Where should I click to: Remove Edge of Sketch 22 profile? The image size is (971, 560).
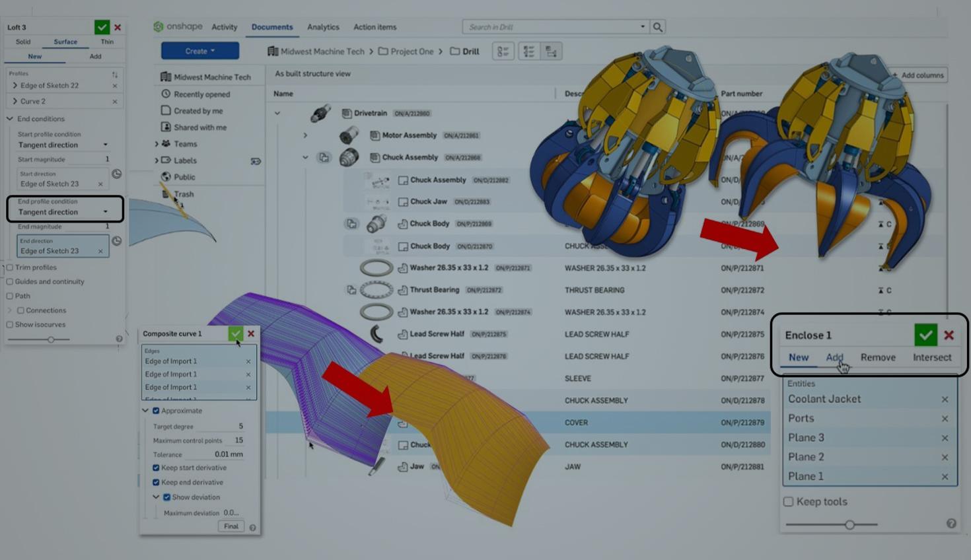pyautogui.click(x=114, y=86)
